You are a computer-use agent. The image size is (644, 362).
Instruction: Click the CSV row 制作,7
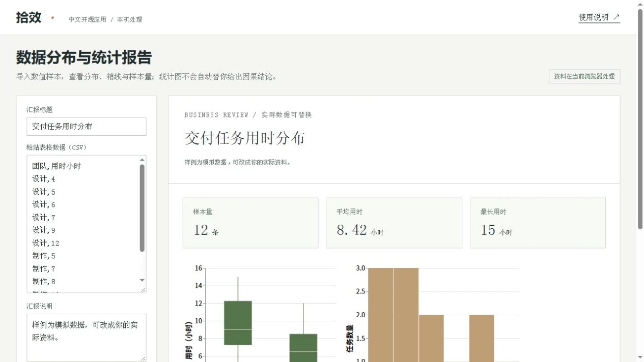click(x=44, y=268)
